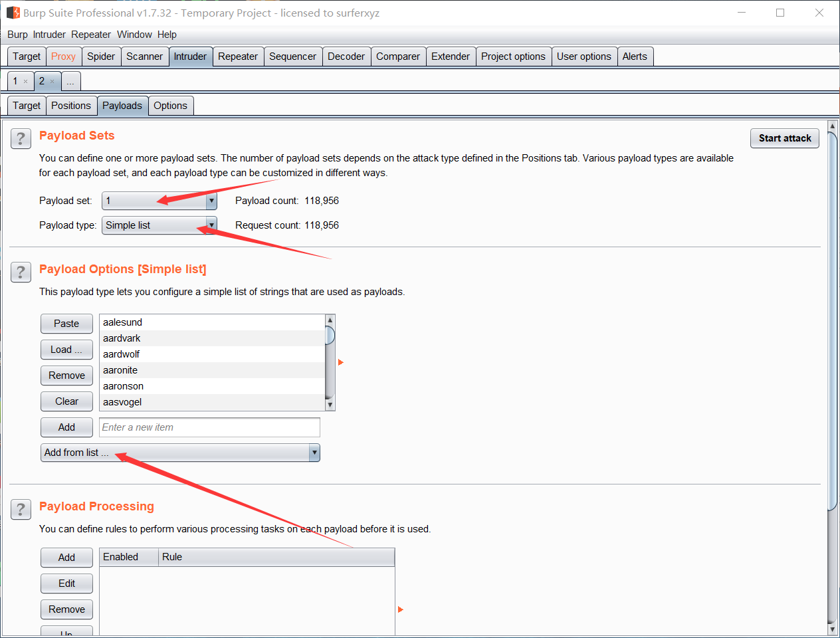Switch to the Scanner tab
Screen dimensions: 840x638
coord(144,56)
